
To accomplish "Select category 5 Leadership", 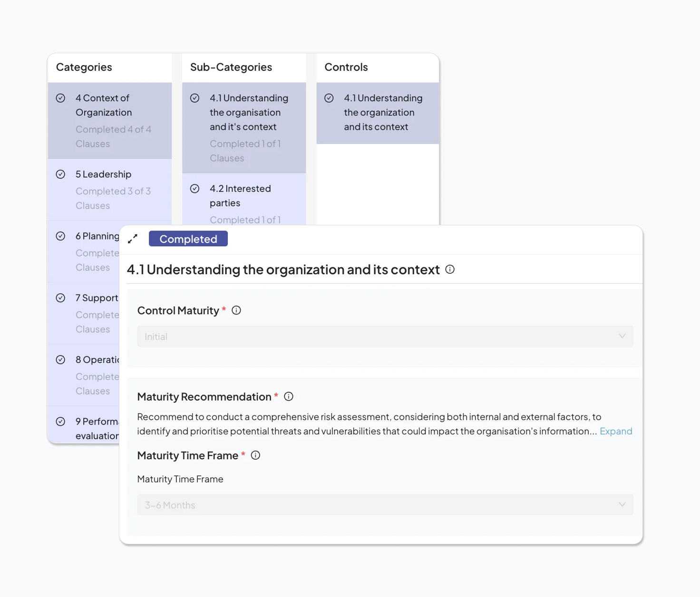I will coord(110,190).
